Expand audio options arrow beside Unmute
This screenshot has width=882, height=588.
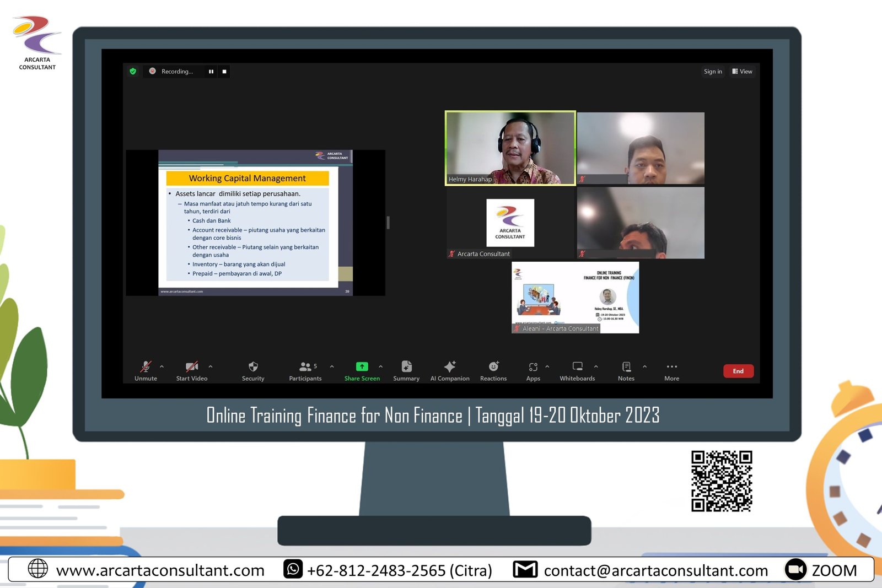(162, 366)
